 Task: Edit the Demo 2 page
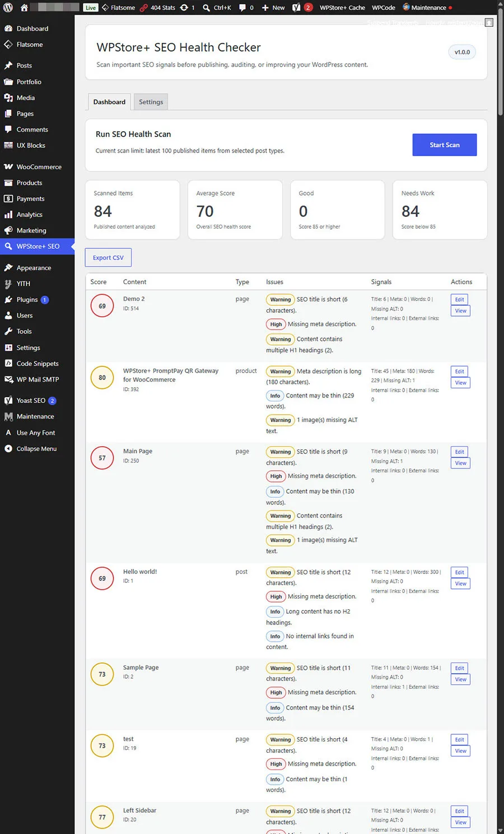(x=459, y=300)
